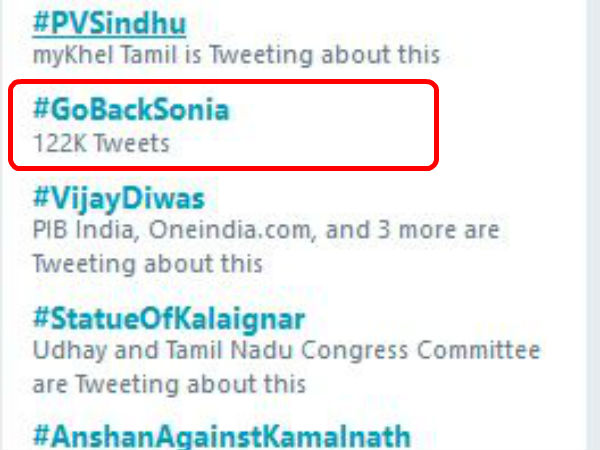This screenshot has height=450, width=600.
Task: Click "are" after "3 more" in #VijayDiwas description
Action: pos(479,230)
